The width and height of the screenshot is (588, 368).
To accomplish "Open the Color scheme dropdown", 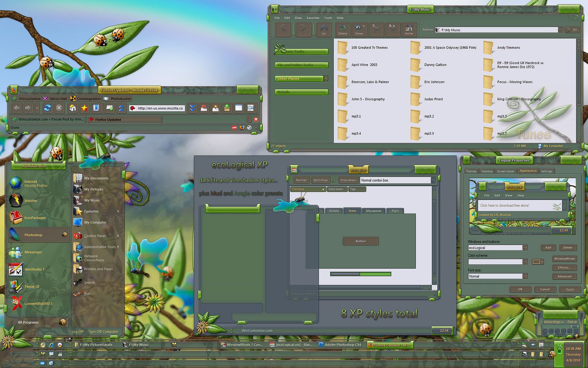I will coord(525,262).
